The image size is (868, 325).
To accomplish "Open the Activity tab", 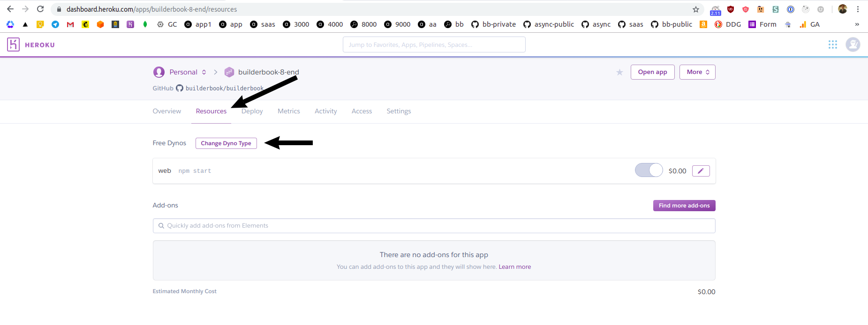I will point(326,111).
